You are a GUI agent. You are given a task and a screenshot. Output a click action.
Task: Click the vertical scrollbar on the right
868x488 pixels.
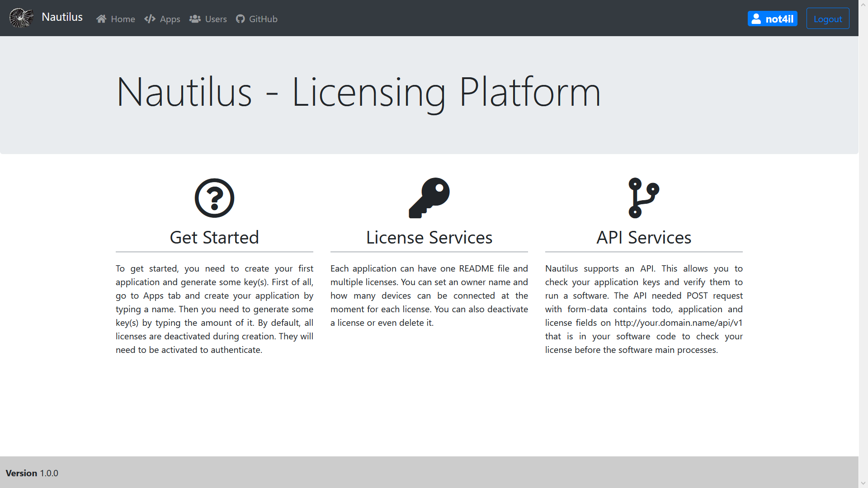864,244
